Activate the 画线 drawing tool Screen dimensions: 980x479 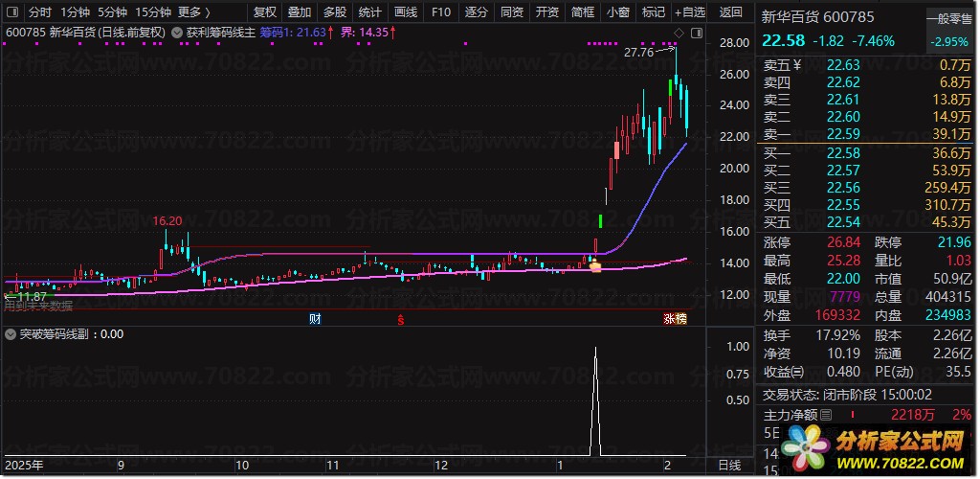coord(406,11)
